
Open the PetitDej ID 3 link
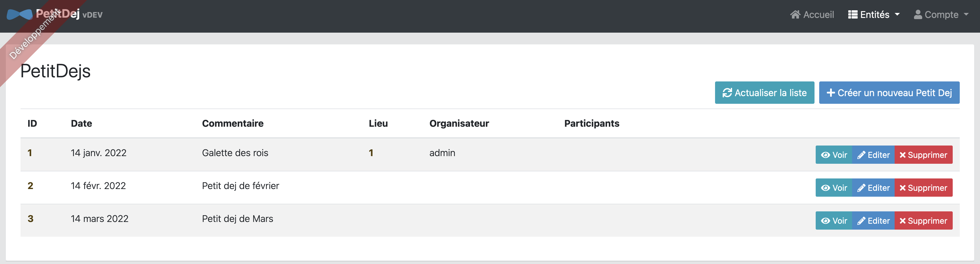tap(31, 219)
